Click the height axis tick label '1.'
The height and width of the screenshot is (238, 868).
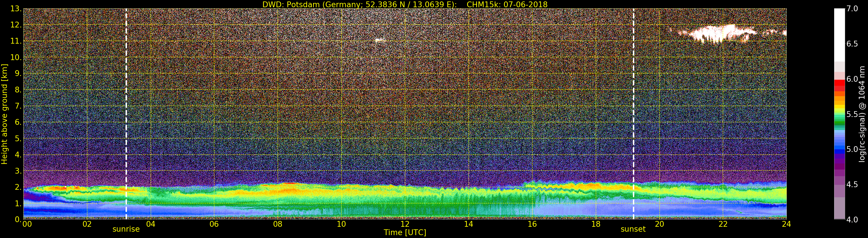(18, 203)
